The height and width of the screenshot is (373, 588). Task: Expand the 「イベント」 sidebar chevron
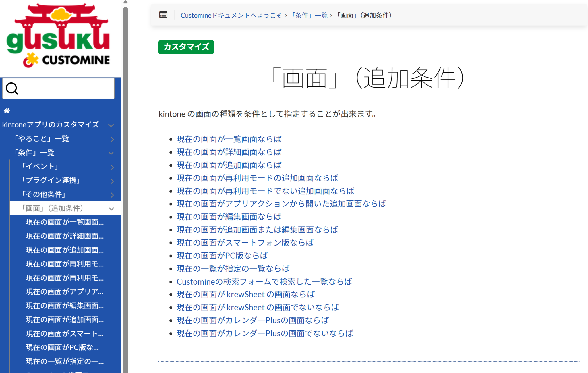[112, 167]
